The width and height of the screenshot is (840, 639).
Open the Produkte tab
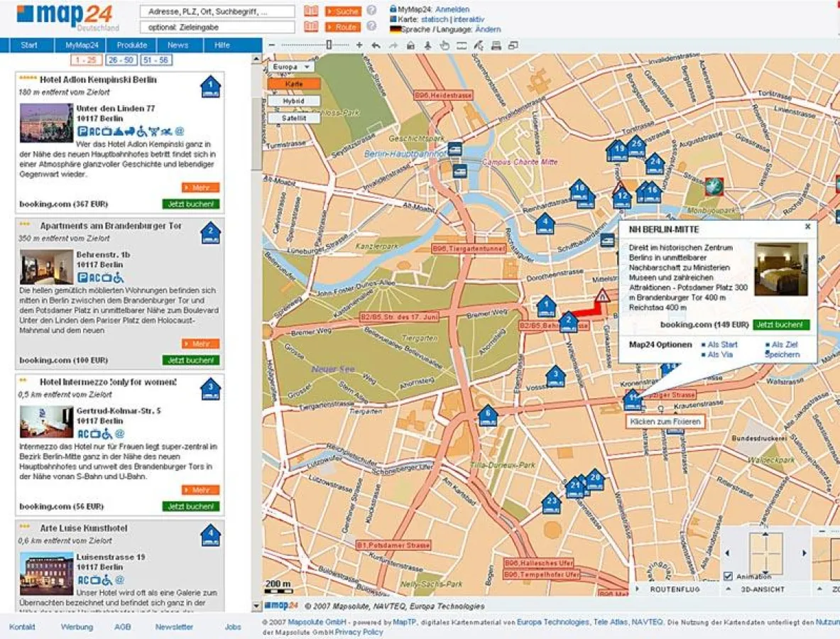click(x=132, y=45)
